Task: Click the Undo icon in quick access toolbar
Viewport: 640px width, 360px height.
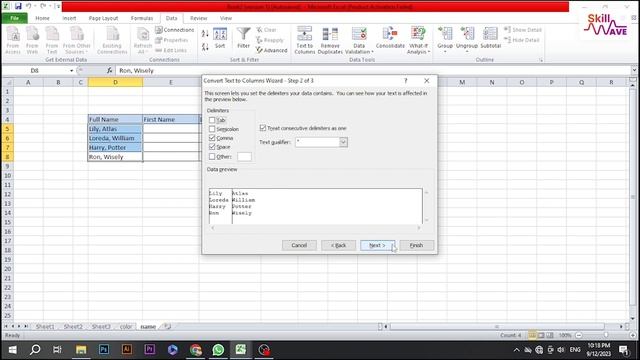Action: tap(29, 6)
